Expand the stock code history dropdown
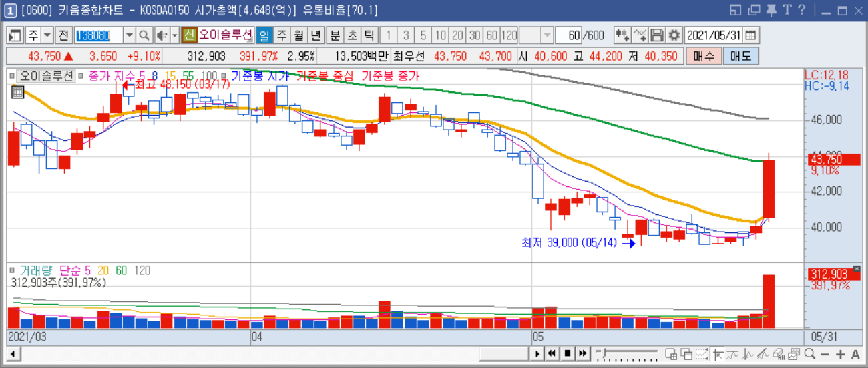The height and width of the screenshot is (368, 868). click(x=129, y=35)
